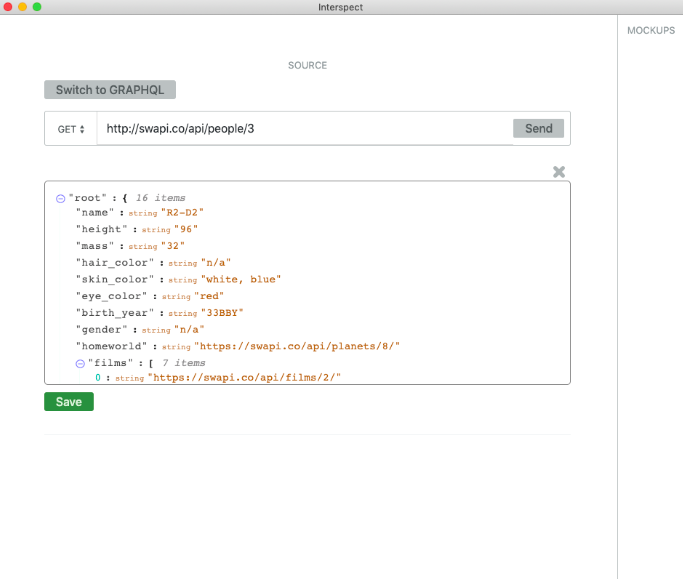Collapse the "films" array node
This screenshot has width=683, height=579.
pos(80,363)
